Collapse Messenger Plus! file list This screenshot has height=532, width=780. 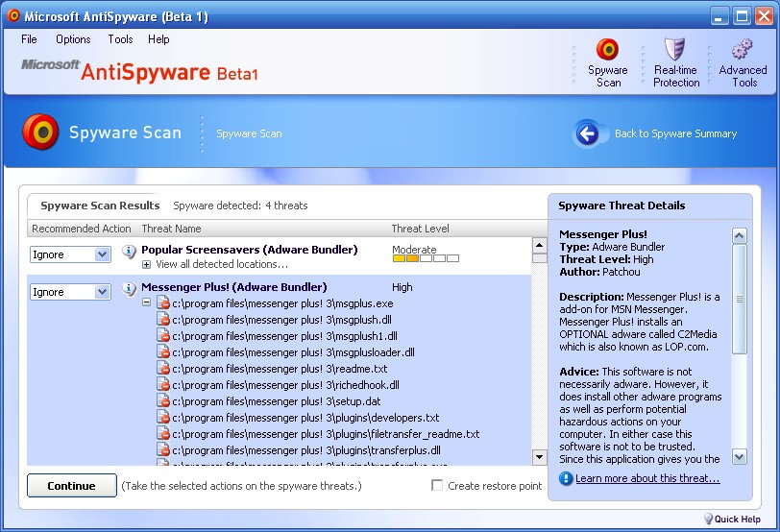tap(146, 302)
